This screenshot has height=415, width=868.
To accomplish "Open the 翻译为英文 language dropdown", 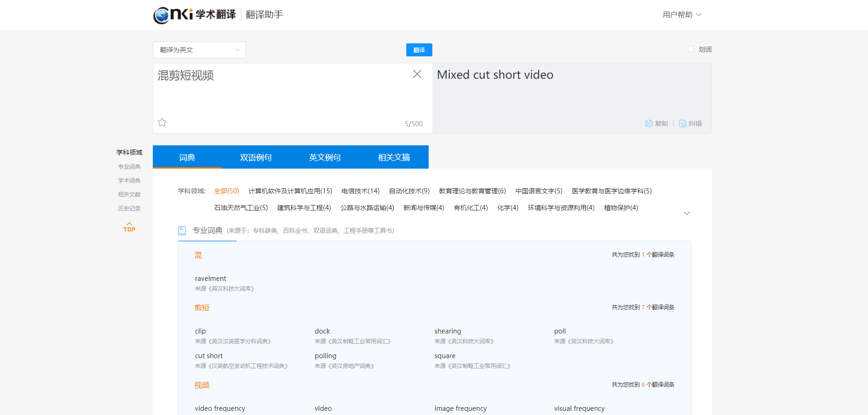I will (199, 50).
